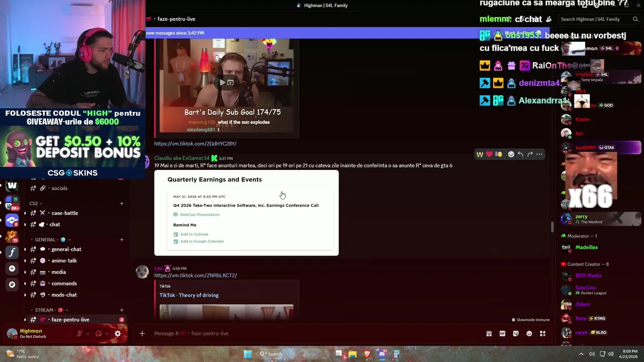This screenshot has width=644, height=362.
Task: Open the cursive f server icon
Action: pyautogui.click(x=12, y=252)
